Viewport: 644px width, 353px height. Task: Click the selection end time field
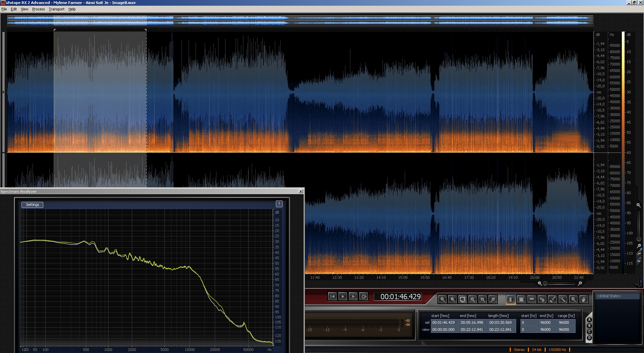(473, 322)
